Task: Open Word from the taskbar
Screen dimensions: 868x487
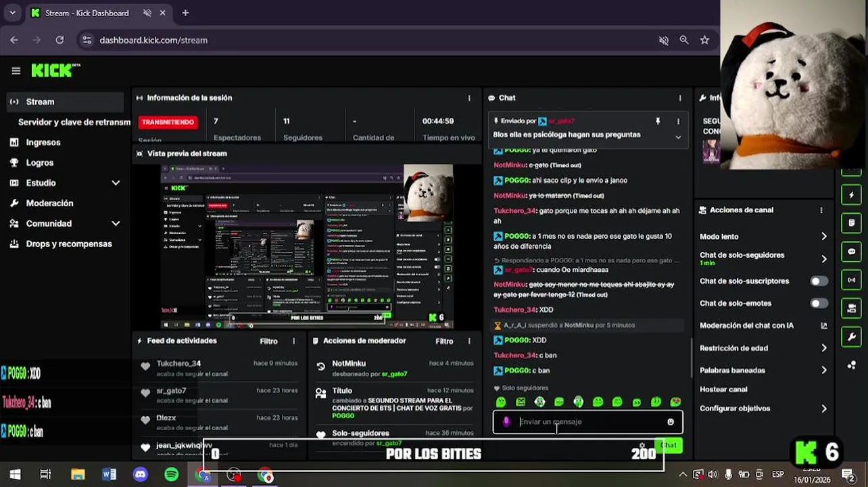Action: 109,475
